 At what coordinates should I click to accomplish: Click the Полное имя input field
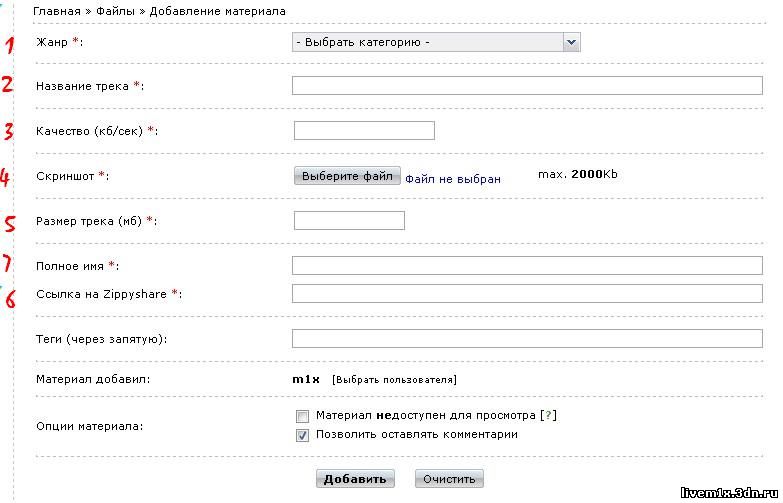coord(527,265)
